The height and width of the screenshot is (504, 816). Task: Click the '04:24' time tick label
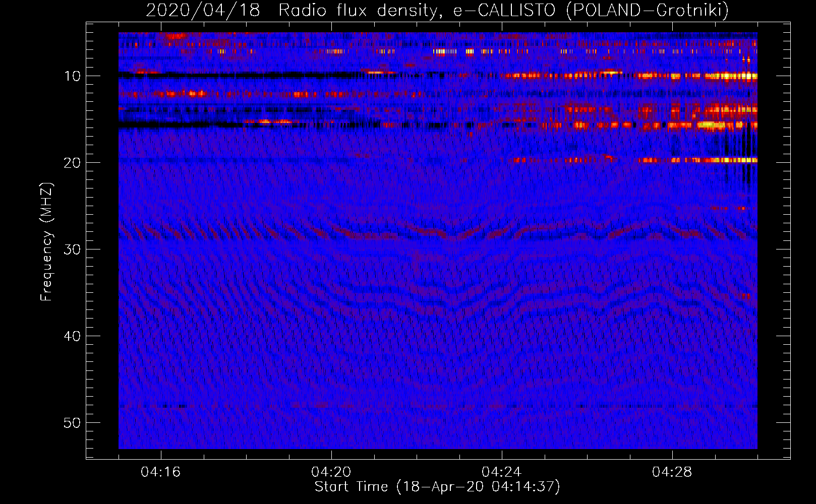coord(501,472)
